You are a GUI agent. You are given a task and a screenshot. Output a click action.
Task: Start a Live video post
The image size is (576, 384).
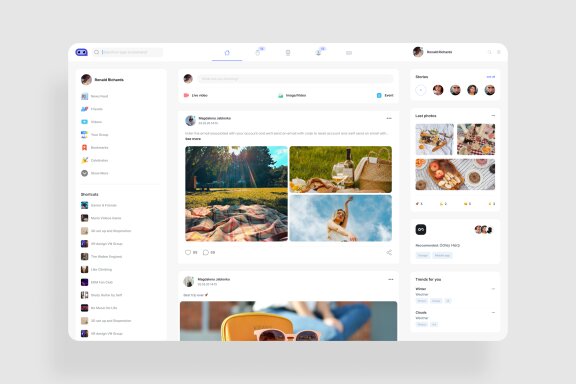click(x=196, y=95)
